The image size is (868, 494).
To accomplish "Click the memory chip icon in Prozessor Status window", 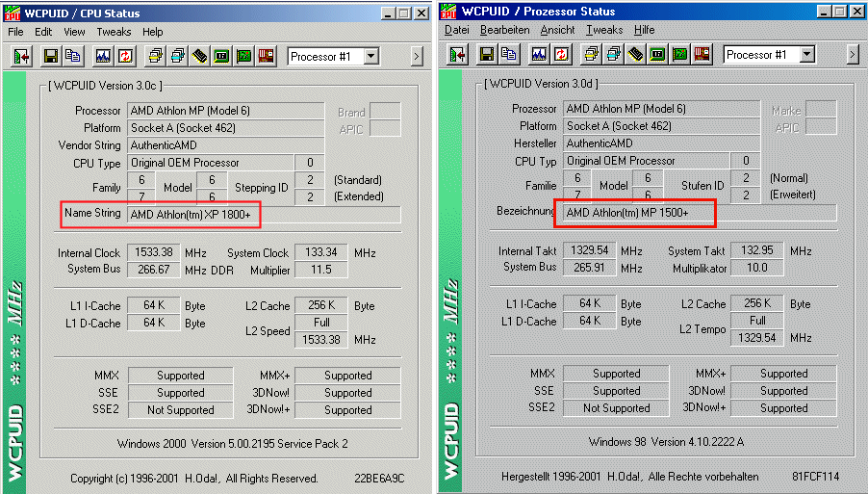I will point(635,54).
